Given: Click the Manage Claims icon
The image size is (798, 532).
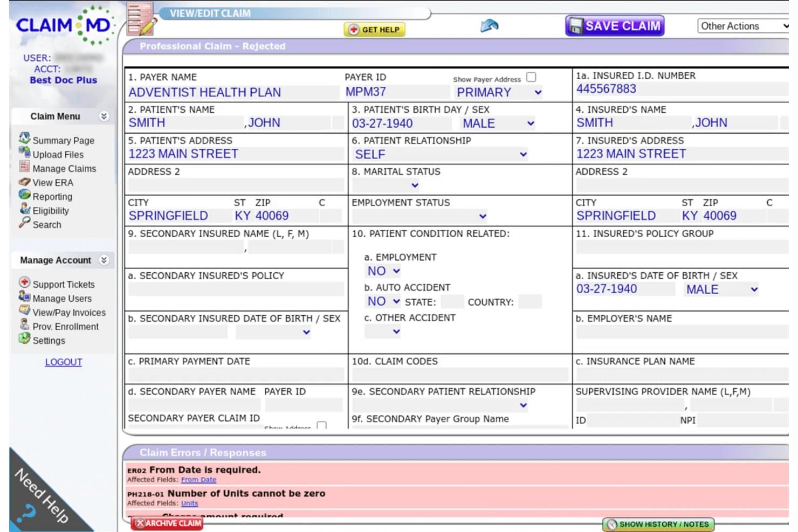Looking at the screenshot, I should point(24,167).
